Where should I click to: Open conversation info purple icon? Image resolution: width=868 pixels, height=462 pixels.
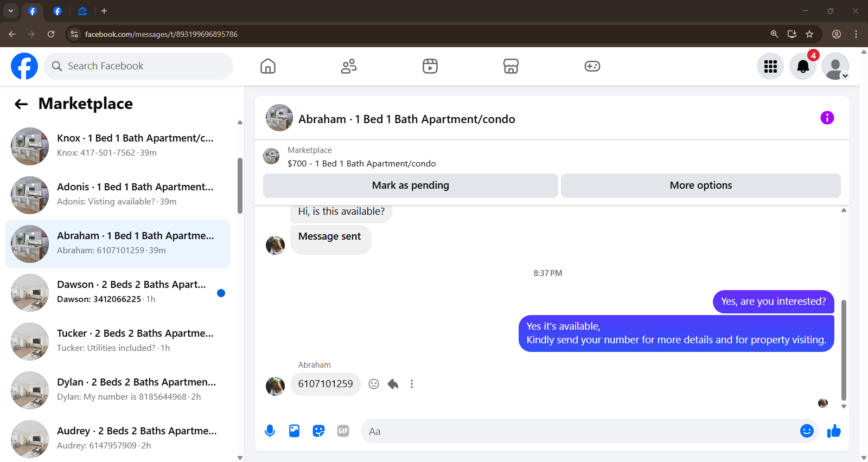click(827, 118)
